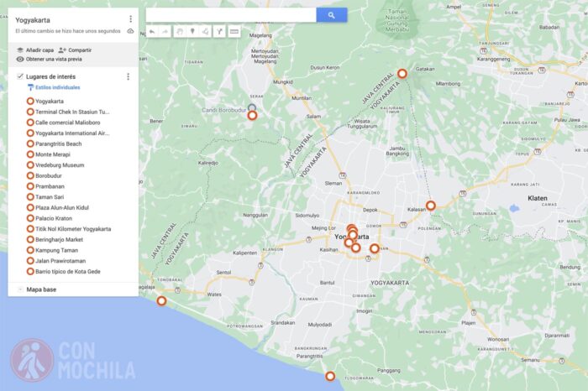
Task: Select Jalan Prawirotaman list item
Action: pos(56,261)
